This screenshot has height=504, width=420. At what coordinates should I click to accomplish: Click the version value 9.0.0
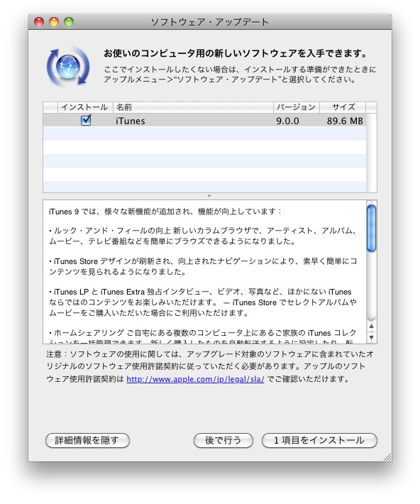pyautogui.click(x=287, y=121)
